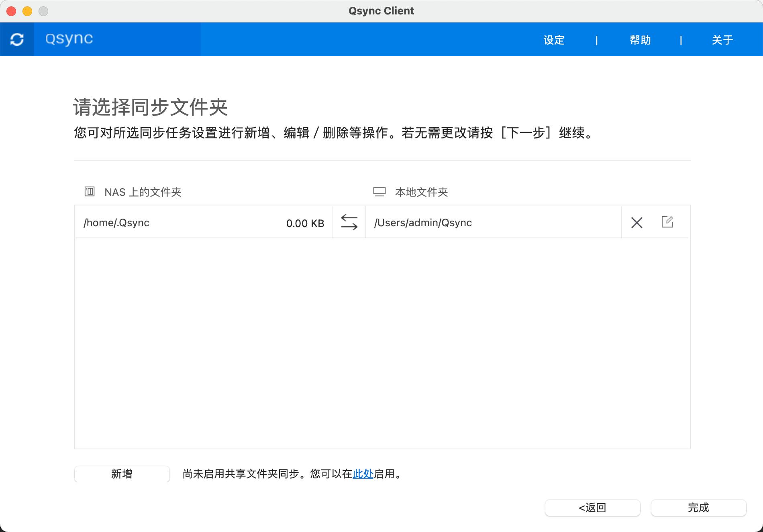Click 完成 to finish setup

(x=699, y=508)
